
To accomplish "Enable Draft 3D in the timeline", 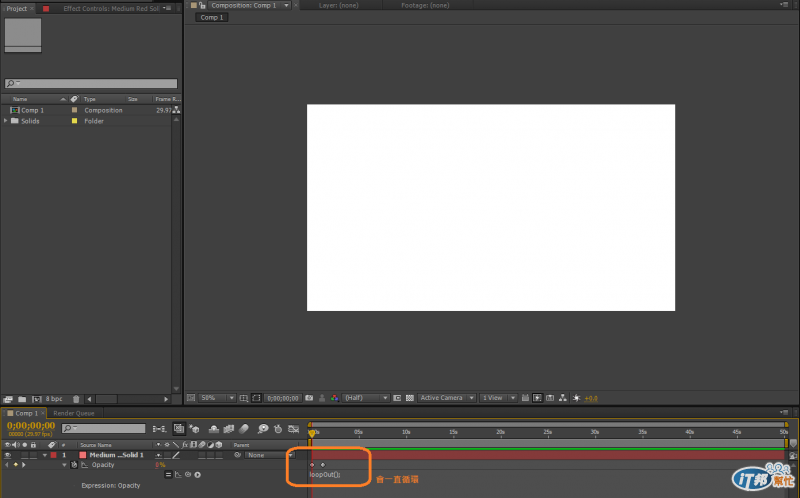I will pyautogui.click(x=194, y=429).
